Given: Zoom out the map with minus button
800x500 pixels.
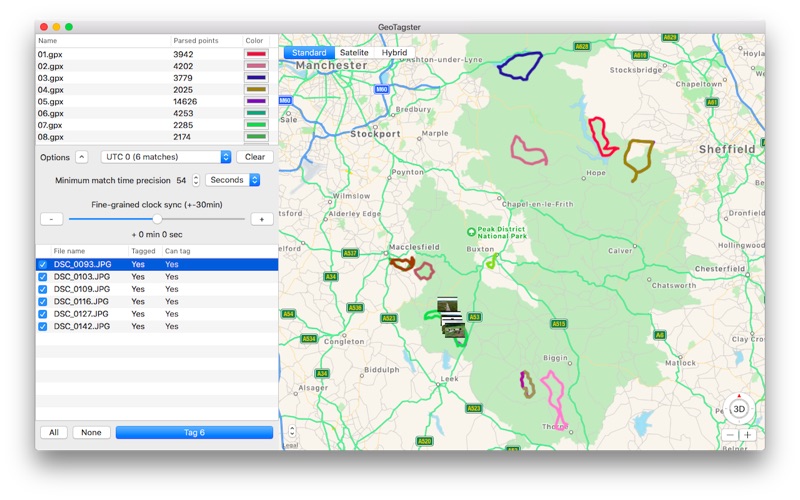Looking at the screenshot, I should (x=730, y=435).
